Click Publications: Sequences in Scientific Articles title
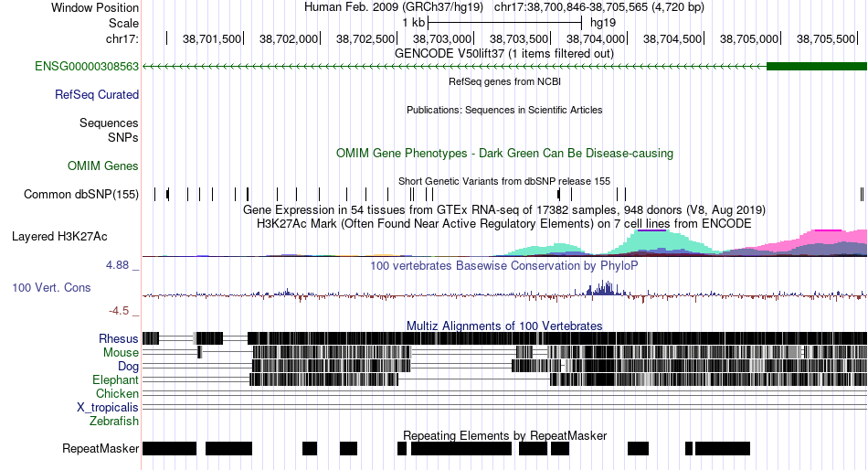 tap(504, 110)
